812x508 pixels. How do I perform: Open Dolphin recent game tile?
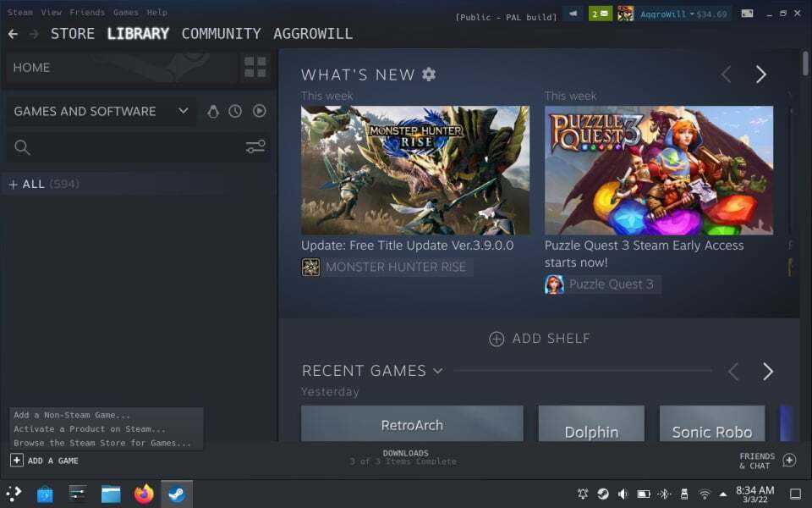point(591,423)
